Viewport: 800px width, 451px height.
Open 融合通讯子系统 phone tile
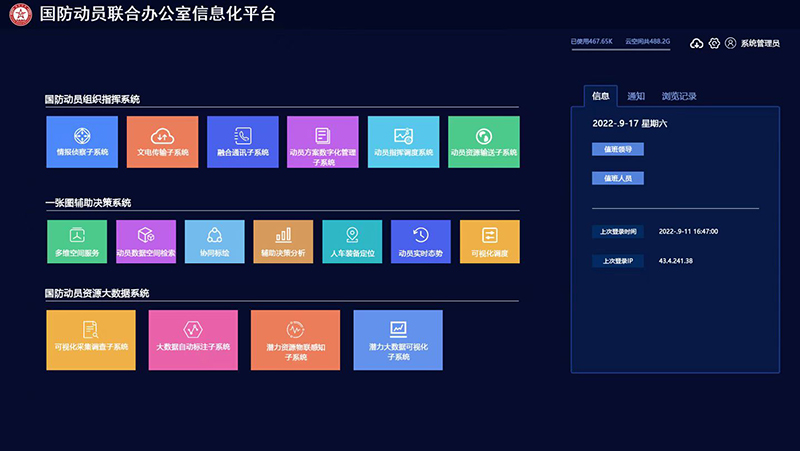click(242, 141)
